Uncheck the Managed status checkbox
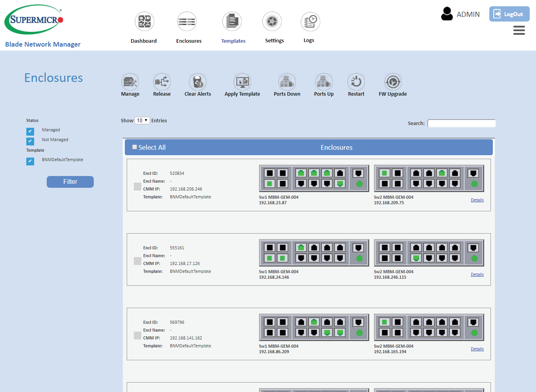This screenshot has width=536, height=392. (x=30, y=132)
